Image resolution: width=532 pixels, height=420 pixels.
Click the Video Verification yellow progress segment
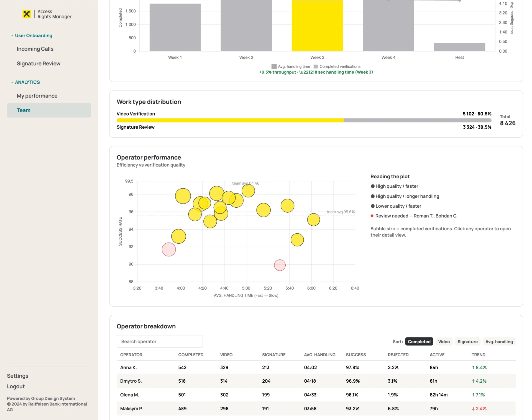point(230,120)
